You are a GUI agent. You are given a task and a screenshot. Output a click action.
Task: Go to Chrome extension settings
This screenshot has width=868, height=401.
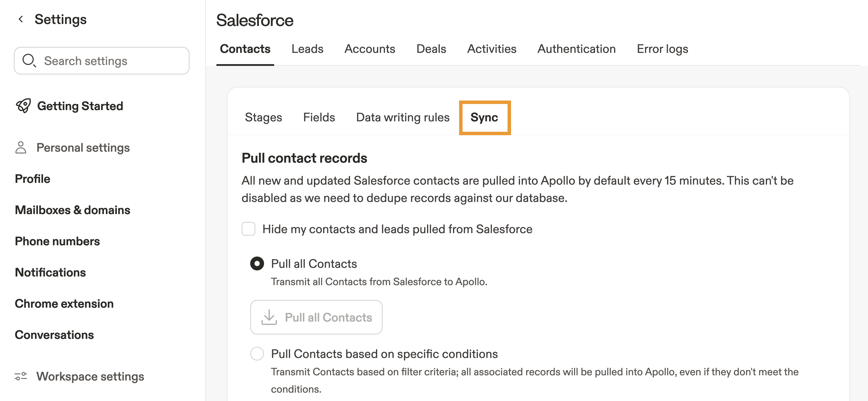(x=64, y=304)
